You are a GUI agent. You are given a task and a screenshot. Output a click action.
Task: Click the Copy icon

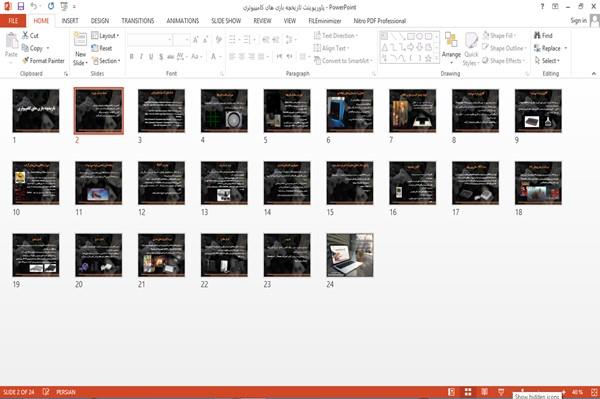25,48
